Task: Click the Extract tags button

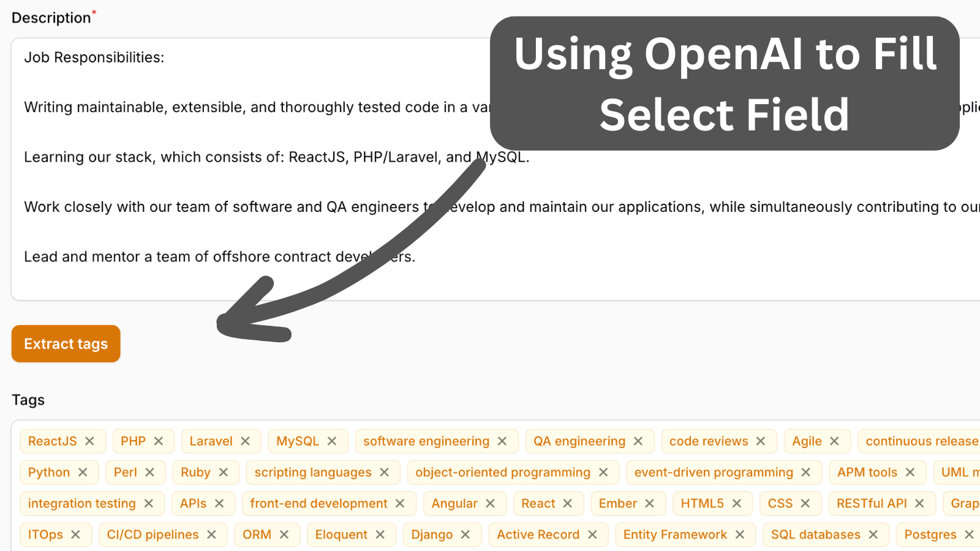Action: 66,343
